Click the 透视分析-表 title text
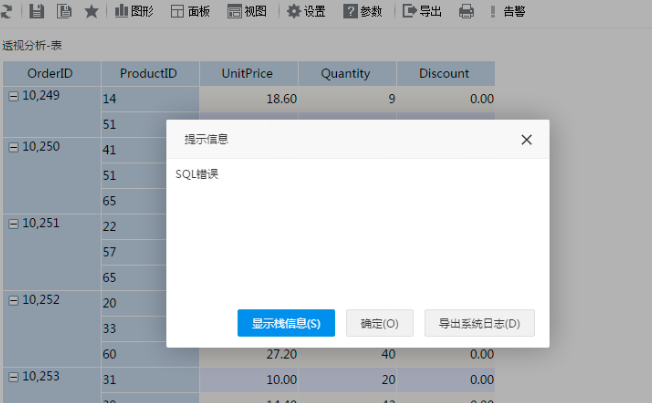The height and width of the screenshot is (403, 652). pyautogui.click(x=32, y=45)
